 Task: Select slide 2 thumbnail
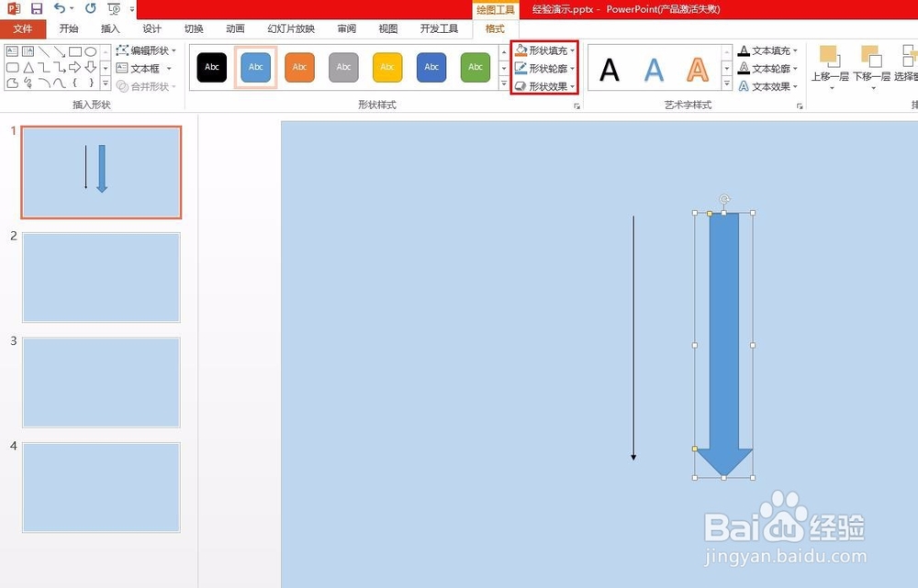click(x=101, y=277)
